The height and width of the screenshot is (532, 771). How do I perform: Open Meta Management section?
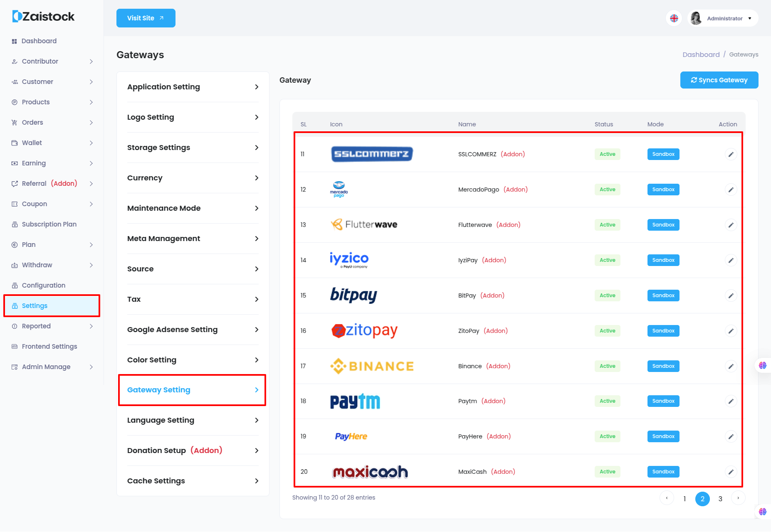click(x=193, y=239)
